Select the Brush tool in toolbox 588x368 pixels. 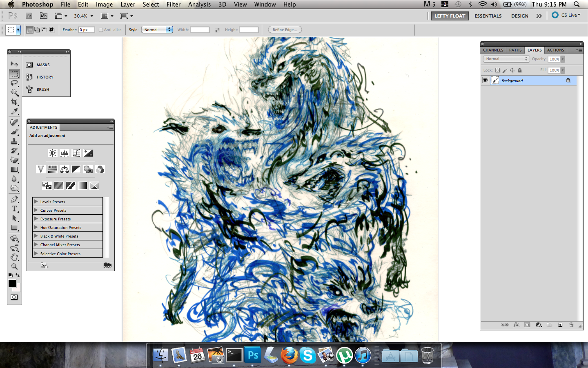[14, 132]
